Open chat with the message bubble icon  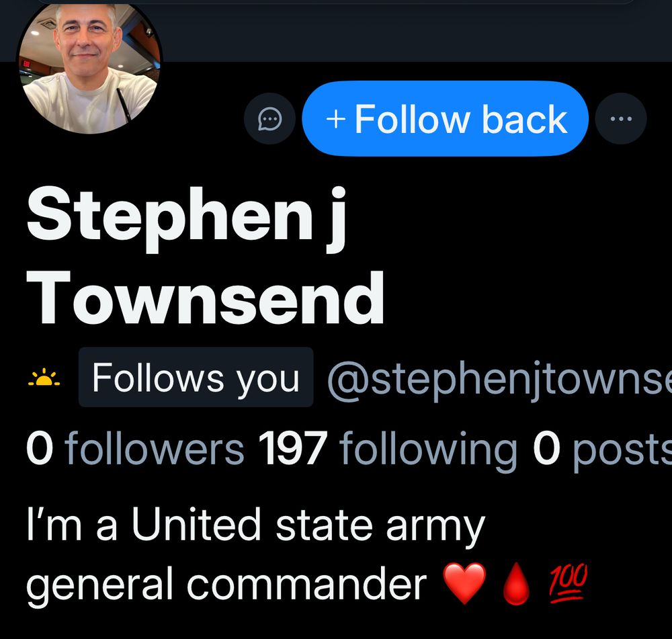[x=269, y=119]
